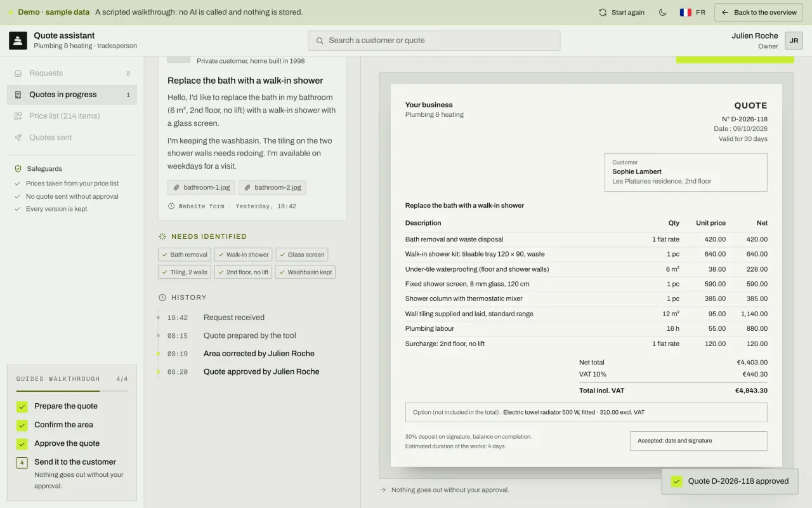Click the Needs identified sparkle icon
812x508 pixels.
(162, 236)
